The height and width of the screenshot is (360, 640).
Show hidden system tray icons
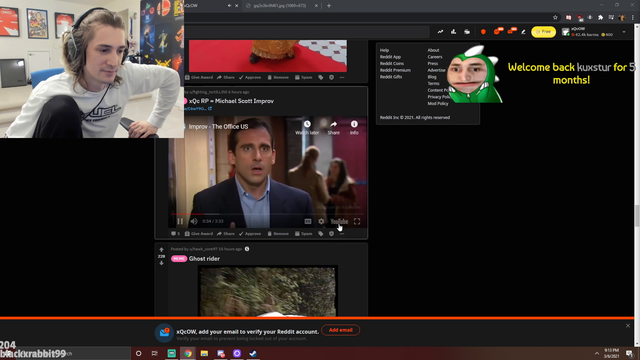597,353
